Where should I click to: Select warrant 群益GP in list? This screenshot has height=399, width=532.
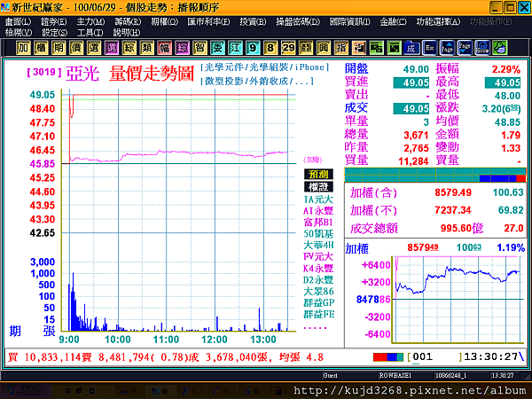pyautogui.click(x=319, y=303)
